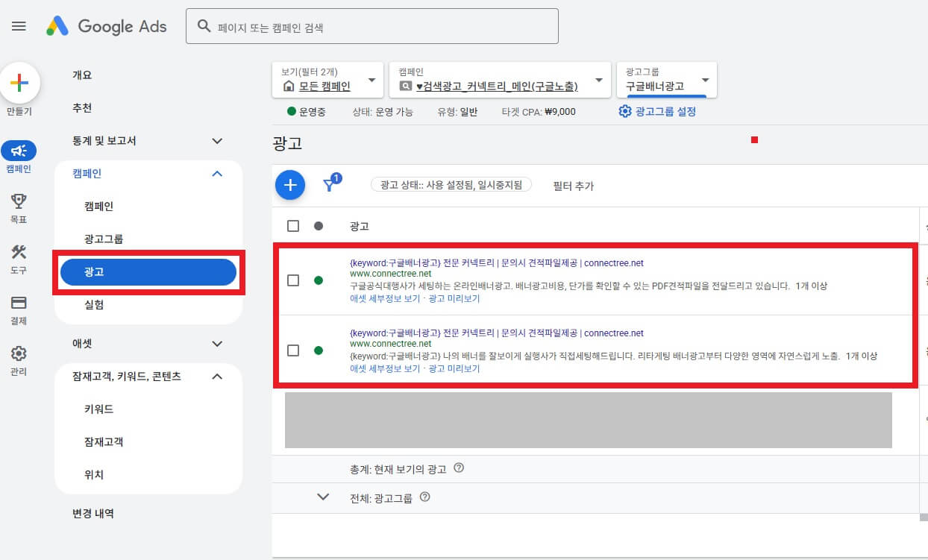Click 광고그룹 설정 link
928x560 pixels.
tap(665, 112)
